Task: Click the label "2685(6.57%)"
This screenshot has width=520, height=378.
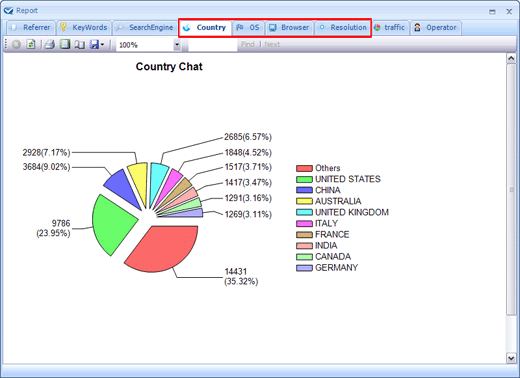Action: [248, 137]
